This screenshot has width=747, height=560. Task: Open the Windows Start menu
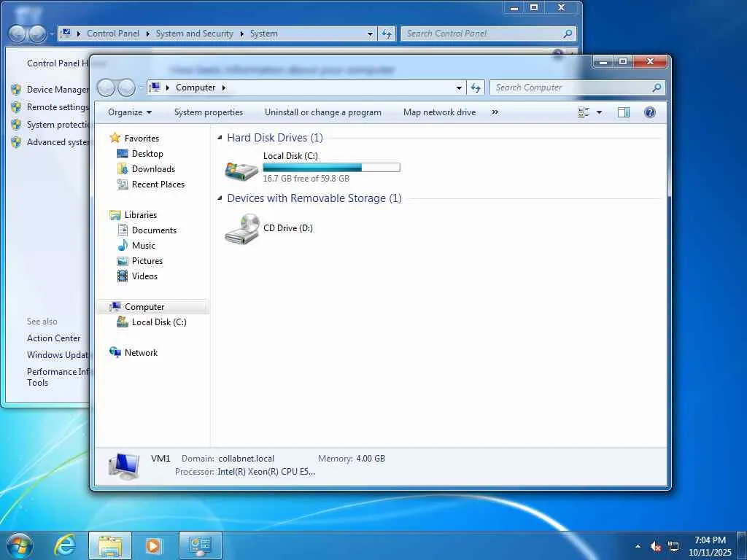click(x=20, y=545)
